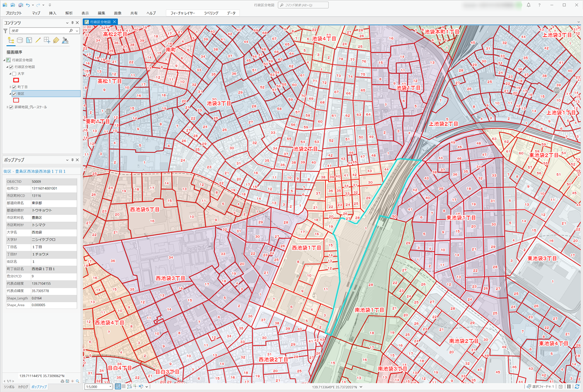The width and height of the screenshot is (583, 392).
Task: Expand the 詳細地図_グレースケール layer node
Action: pos(7,107)
